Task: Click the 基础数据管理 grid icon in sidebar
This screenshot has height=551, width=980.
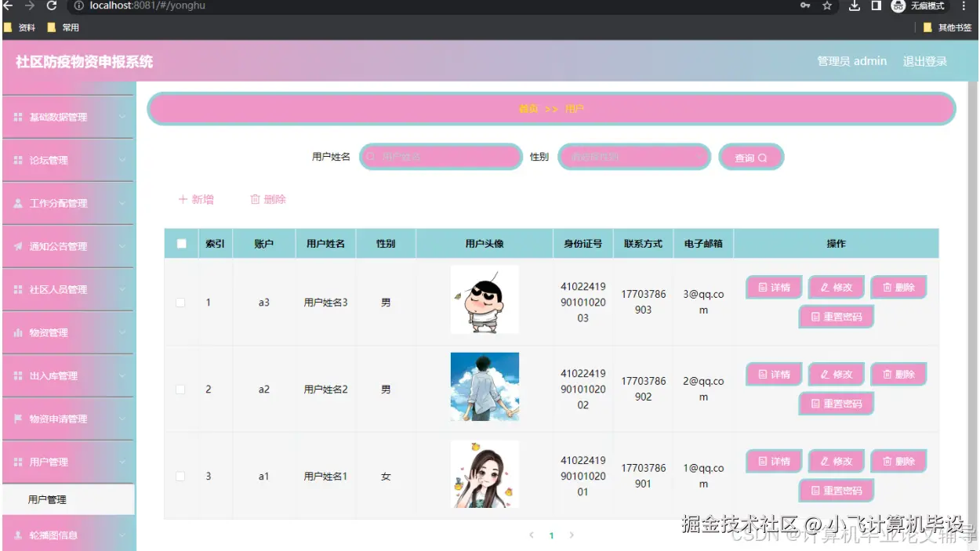Action: tap(18, 117)
